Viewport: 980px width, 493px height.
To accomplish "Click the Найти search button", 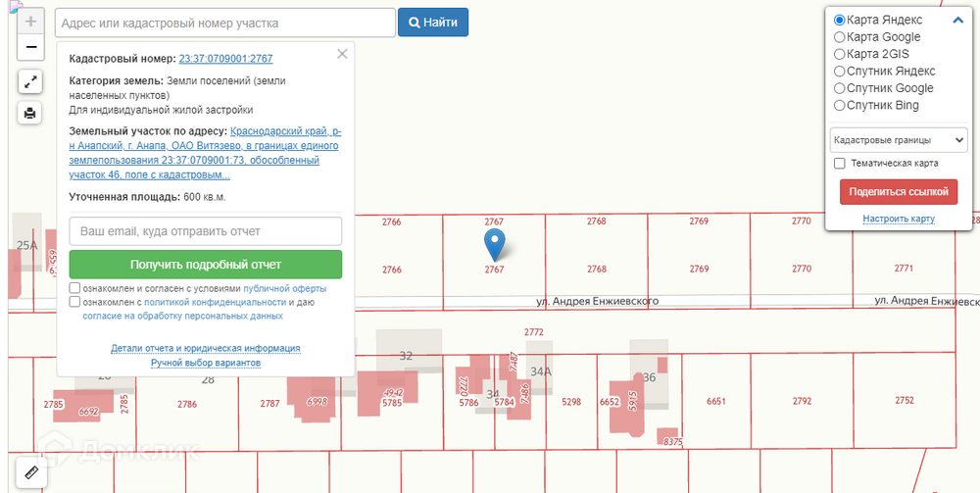I will 433,23.
